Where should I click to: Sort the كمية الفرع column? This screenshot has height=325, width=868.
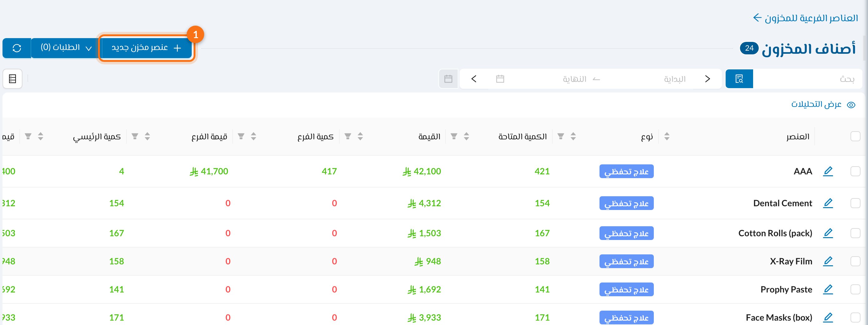point(360,136)
